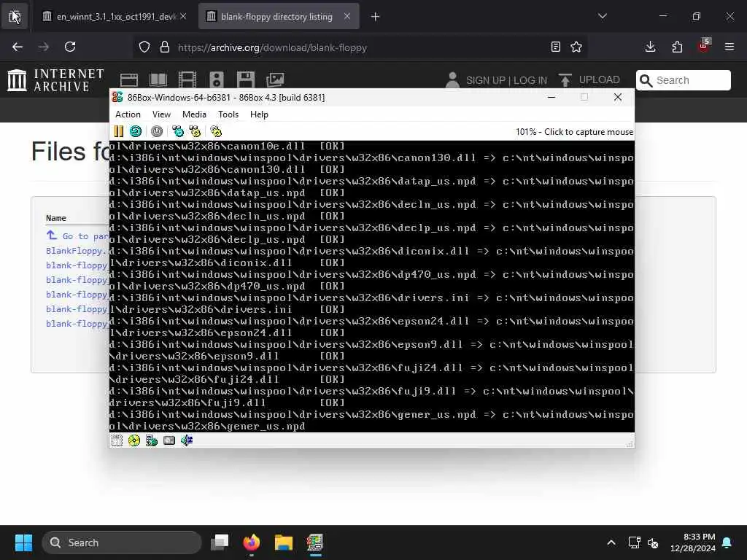Click the grey ACPI shutdown power icon
Viewport: 747px width, 560px height.
157,131
